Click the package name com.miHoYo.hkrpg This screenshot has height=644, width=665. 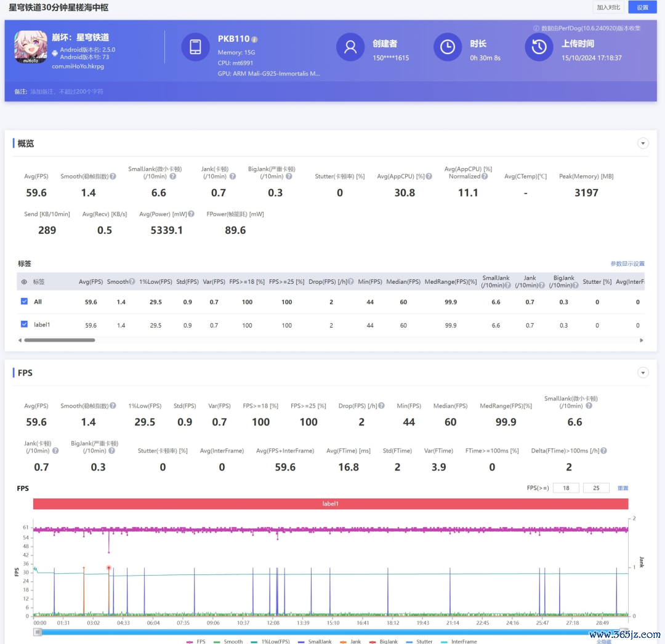(x=78, y=66)
